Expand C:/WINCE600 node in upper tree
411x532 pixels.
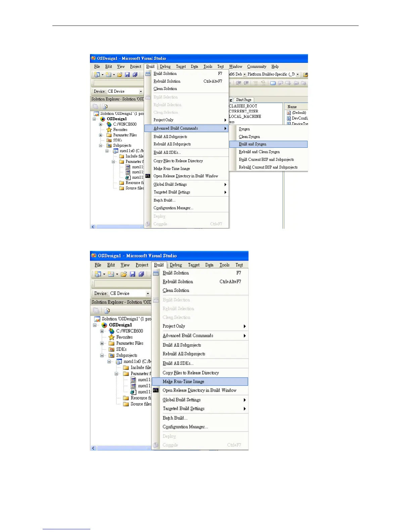100,124
